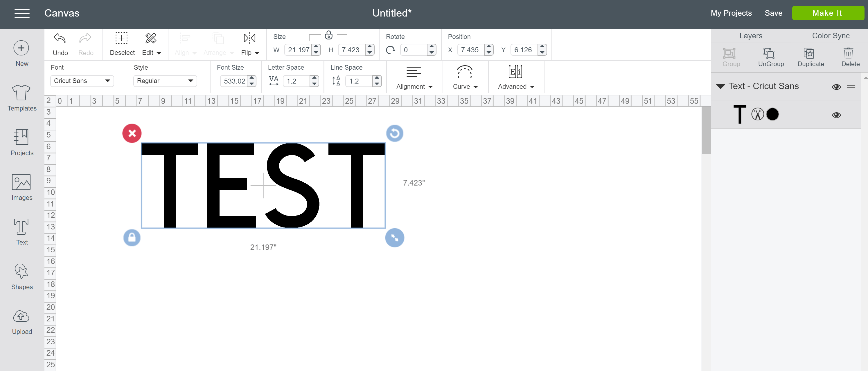Click the 7.423" height label beside text

(x=414, y=183)
